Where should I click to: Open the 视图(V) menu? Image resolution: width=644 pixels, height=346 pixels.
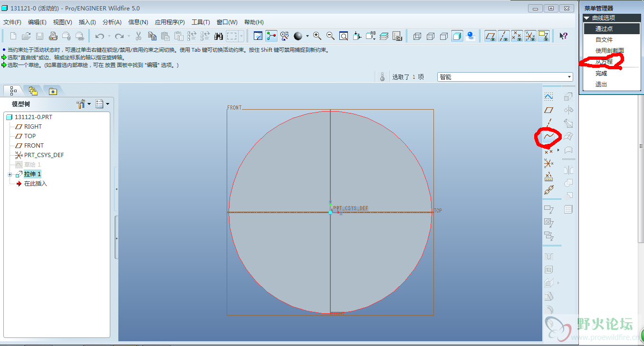pos(62,22)
